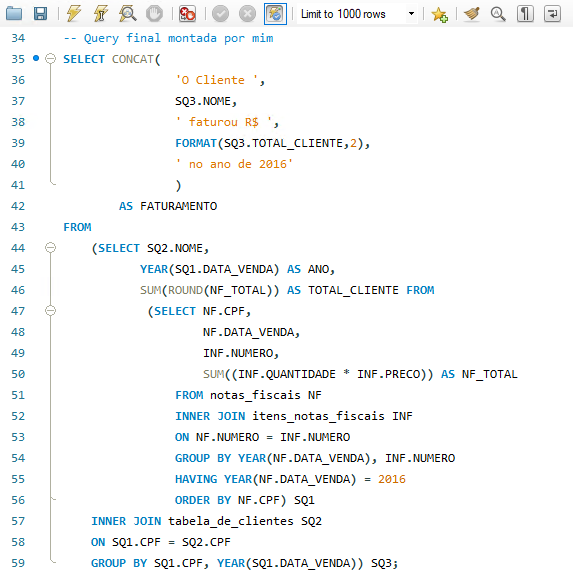Image resolution: width=573 pixels, height=574 pixels.
Task: Click the FROM keyword on line 43
Action: click(77, 227)
